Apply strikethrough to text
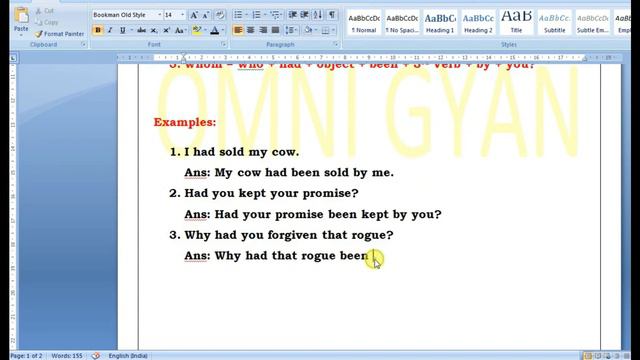640x360 pixels. pyautogui.click(x=142, y=30)
